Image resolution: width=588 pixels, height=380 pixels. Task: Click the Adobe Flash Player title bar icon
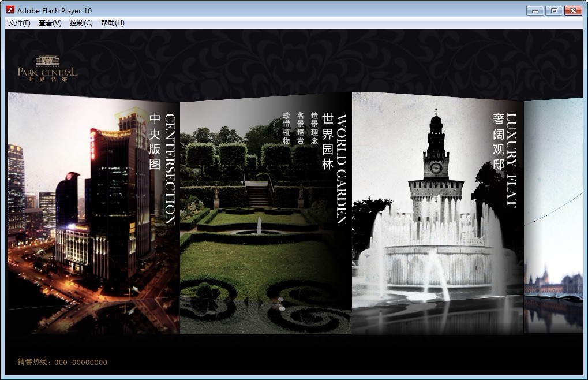point(10,10)
